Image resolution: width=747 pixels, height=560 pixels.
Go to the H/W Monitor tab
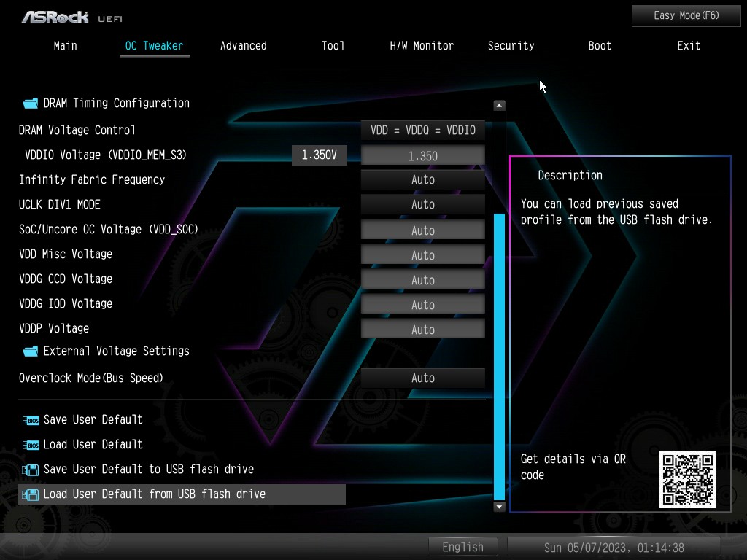(422, 46)
